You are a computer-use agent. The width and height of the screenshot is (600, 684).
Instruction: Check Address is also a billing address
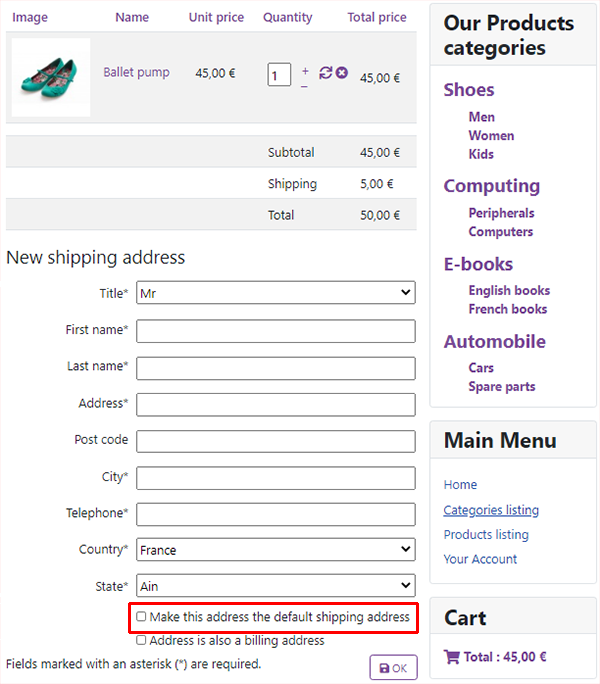pyautogui.click(x=141, y=640)
